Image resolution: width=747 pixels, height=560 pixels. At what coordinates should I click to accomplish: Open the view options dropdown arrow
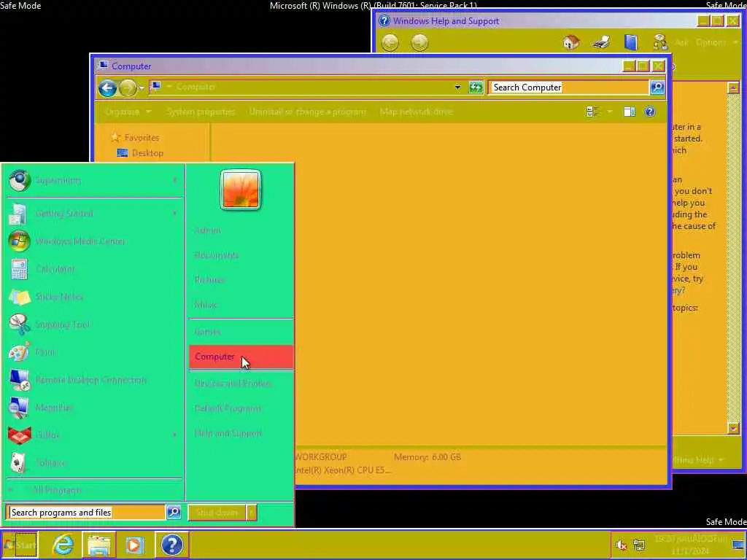point(609,112)
